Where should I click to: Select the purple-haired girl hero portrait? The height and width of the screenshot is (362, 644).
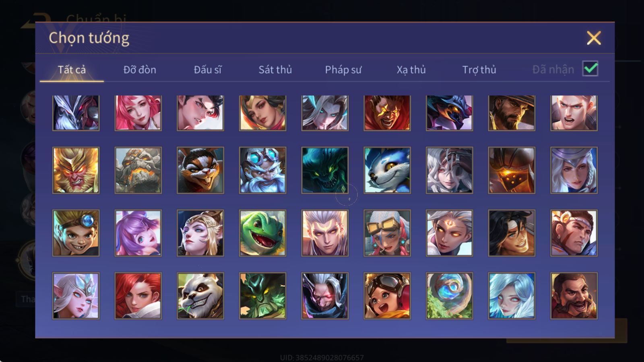138,233
